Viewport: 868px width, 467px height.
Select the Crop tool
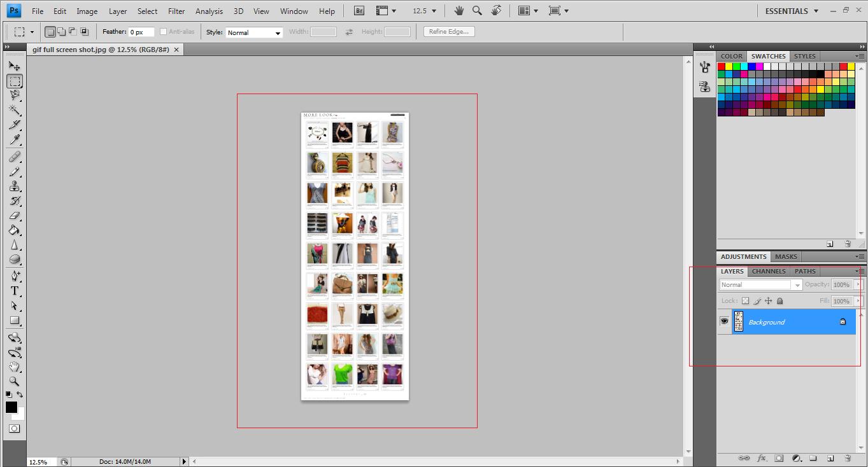[x=15, y=125]
